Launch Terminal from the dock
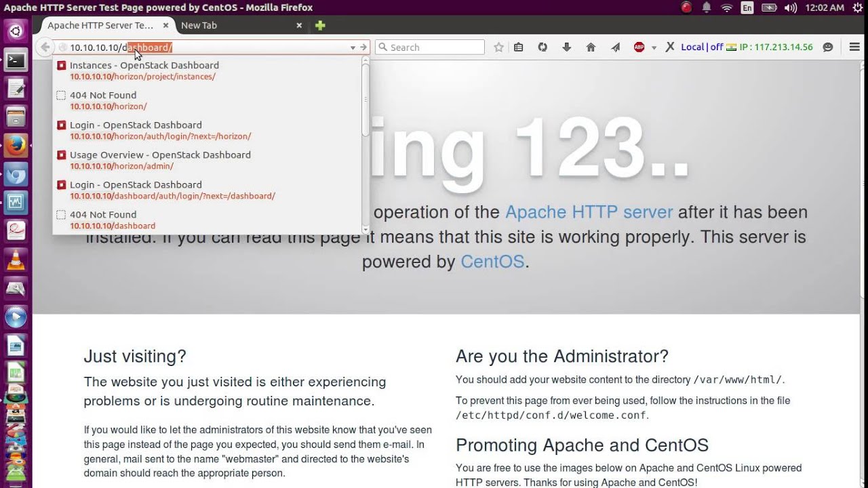 (16, 60)
